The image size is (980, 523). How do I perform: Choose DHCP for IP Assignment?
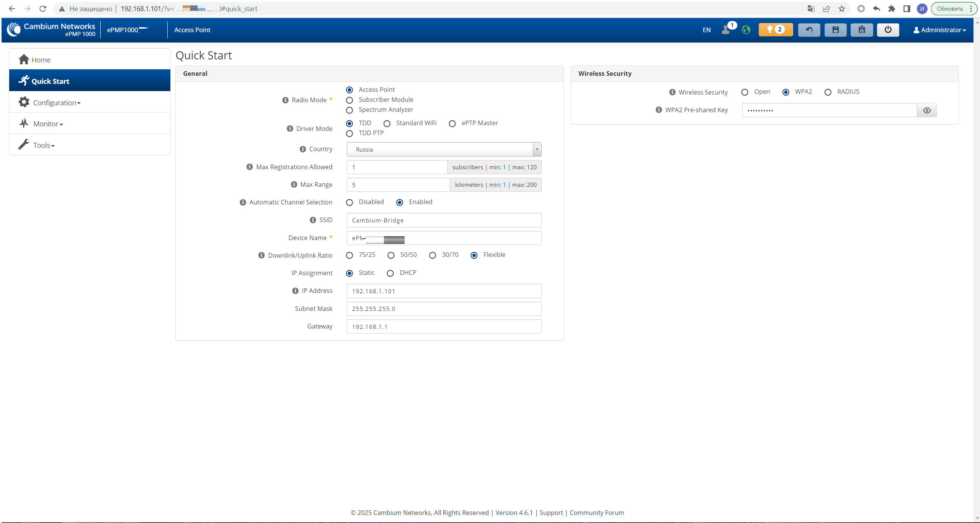pyautogui.click(x=390, y=273)
